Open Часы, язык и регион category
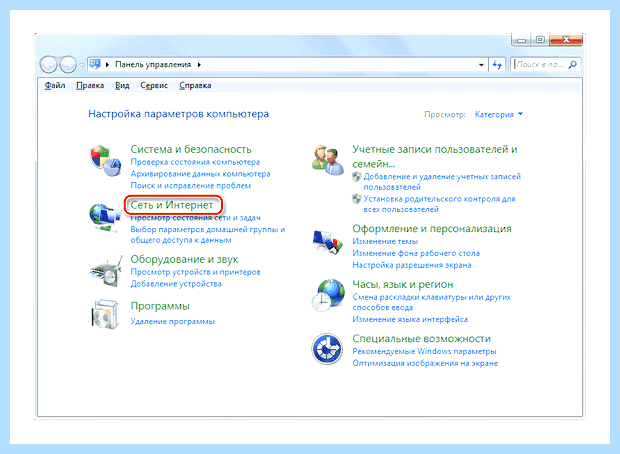 [403, 284]
